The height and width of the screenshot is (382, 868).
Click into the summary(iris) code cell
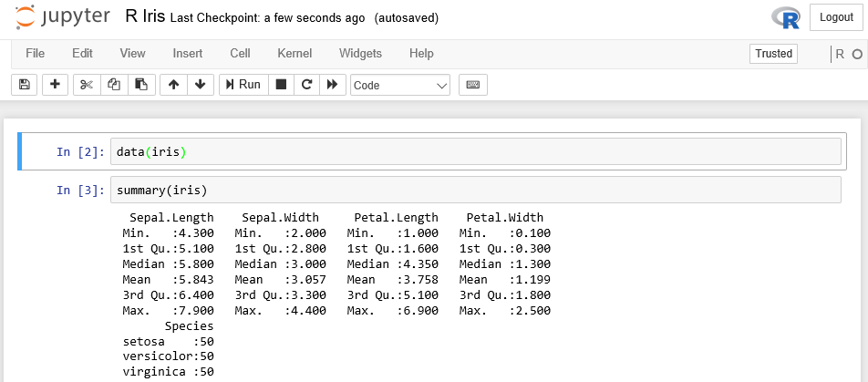pos(474,191)
